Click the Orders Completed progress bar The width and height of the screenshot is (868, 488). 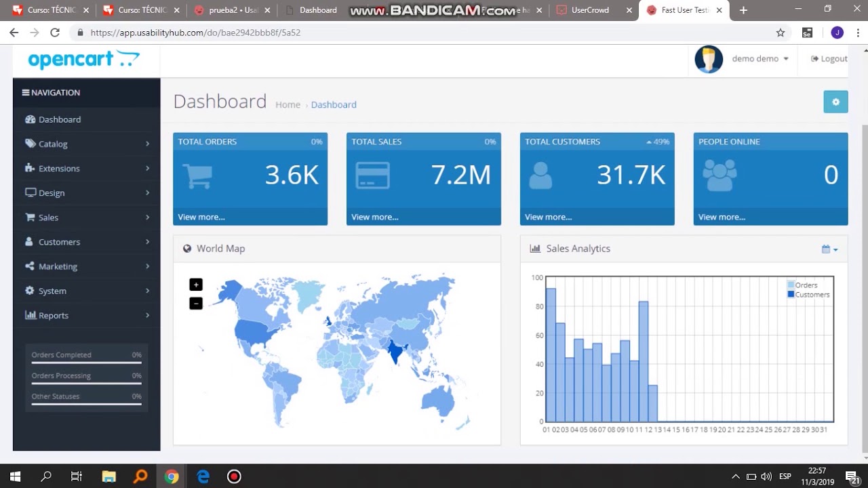(x=86, y=363)
